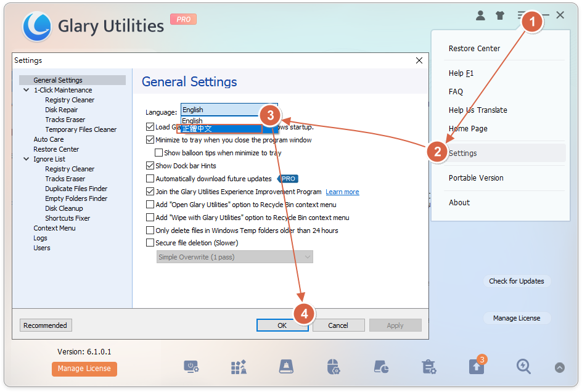
Task: Open the Simple Overwrite (1 pass) dropdown
Action: (x=234, y=257)
